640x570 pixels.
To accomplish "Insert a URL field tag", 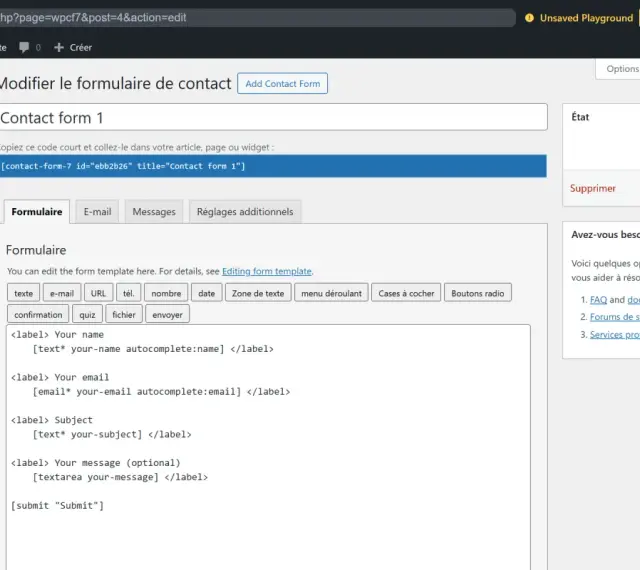I will tap(98, 293).
